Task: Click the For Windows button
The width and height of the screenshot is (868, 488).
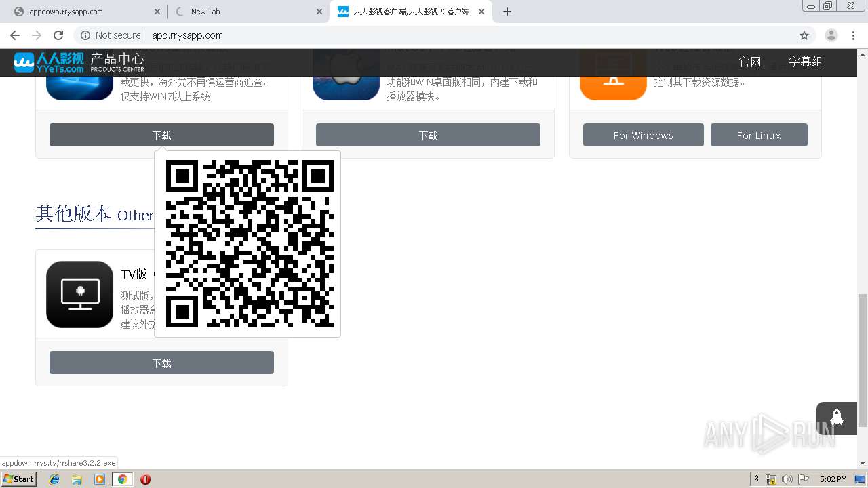Action: [x=643, y=135]
